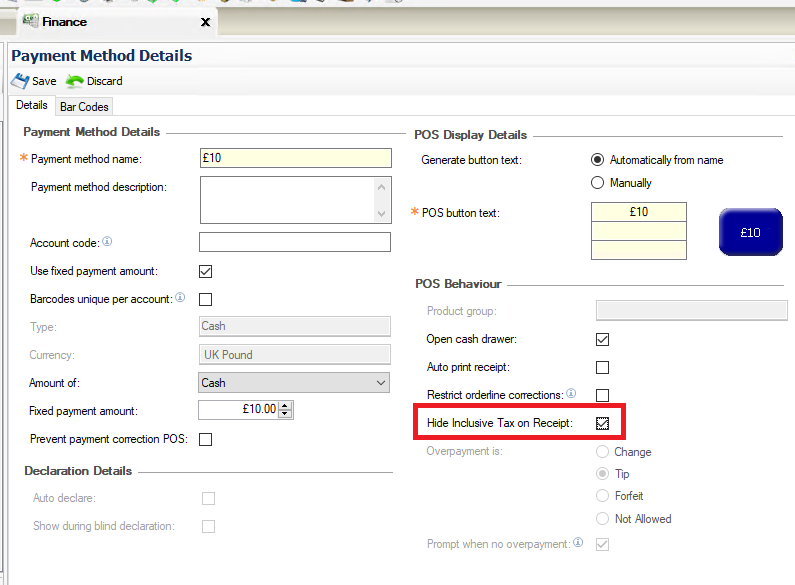
Task: Select the Manually radio button
Action: click(x=597, y=182)
